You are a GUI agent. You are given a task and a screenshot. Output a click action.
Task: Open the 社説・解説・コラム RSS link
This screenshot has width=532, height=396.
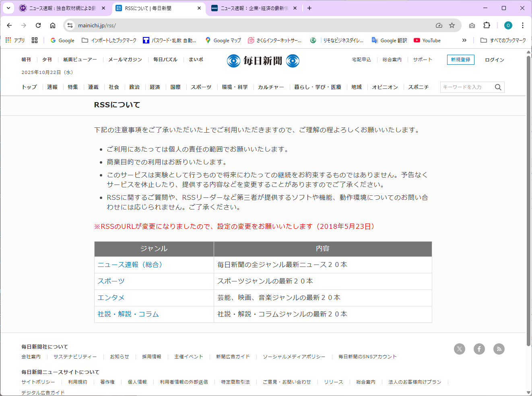[128, 314]
